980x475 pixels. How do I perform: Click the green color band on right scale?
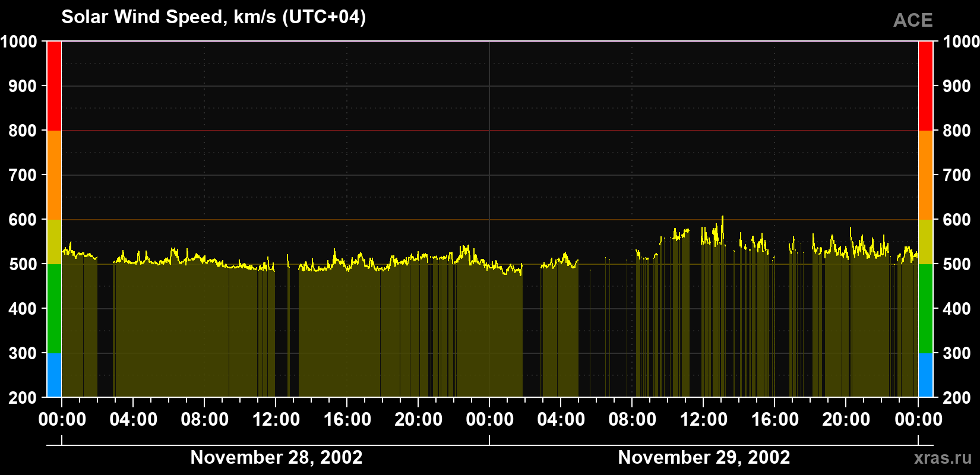click(x=925, y=309)
